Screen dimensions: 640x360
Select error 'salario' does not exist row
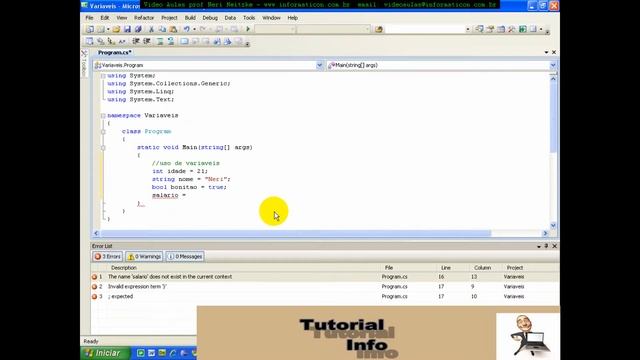(x=325, y=277)
